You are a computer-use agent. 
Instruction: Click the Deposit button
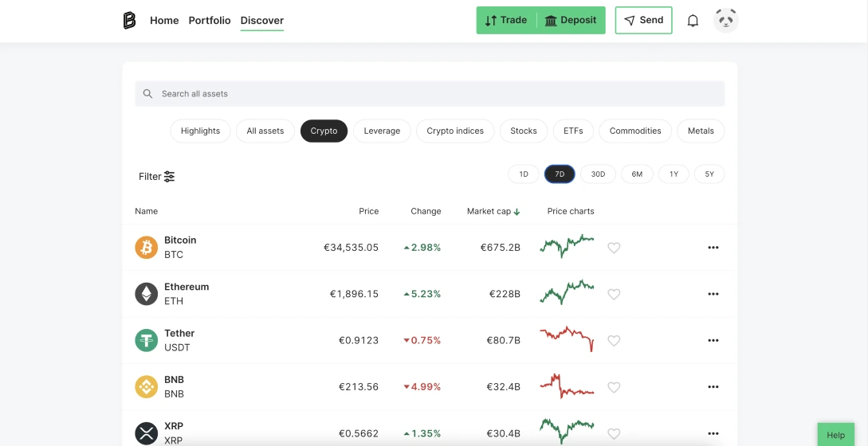tap(571, 21)
